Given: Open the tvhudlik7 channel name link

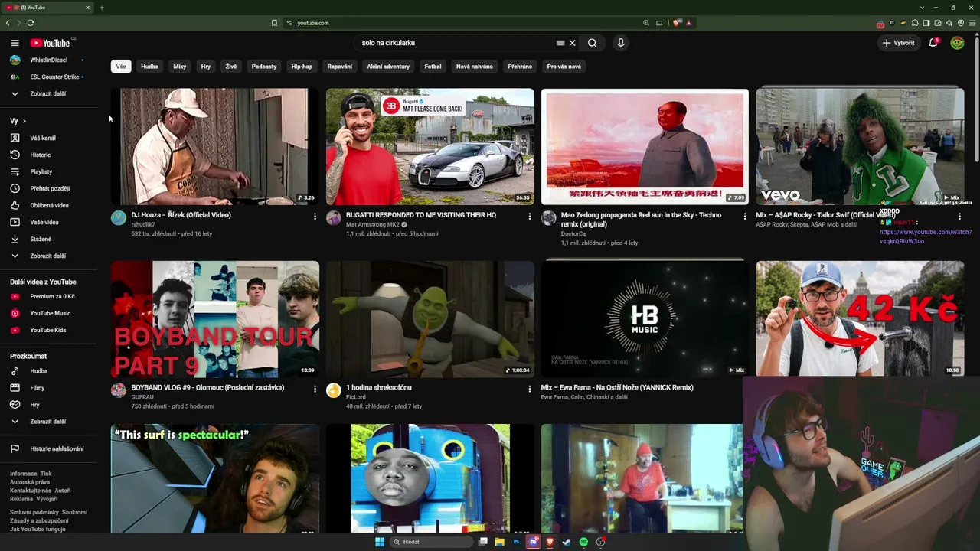Looking at the screenshot, I should pos(143,225).
